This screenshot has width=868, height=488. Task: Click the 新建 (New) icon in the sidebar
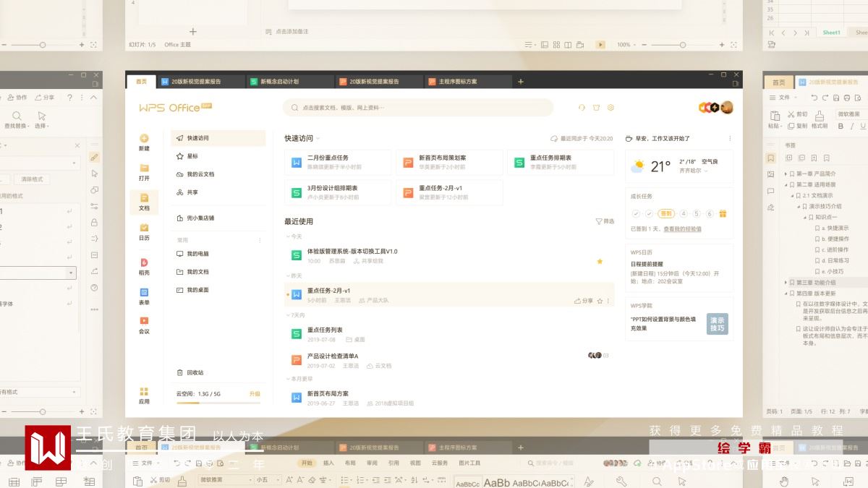click(144, 138)
